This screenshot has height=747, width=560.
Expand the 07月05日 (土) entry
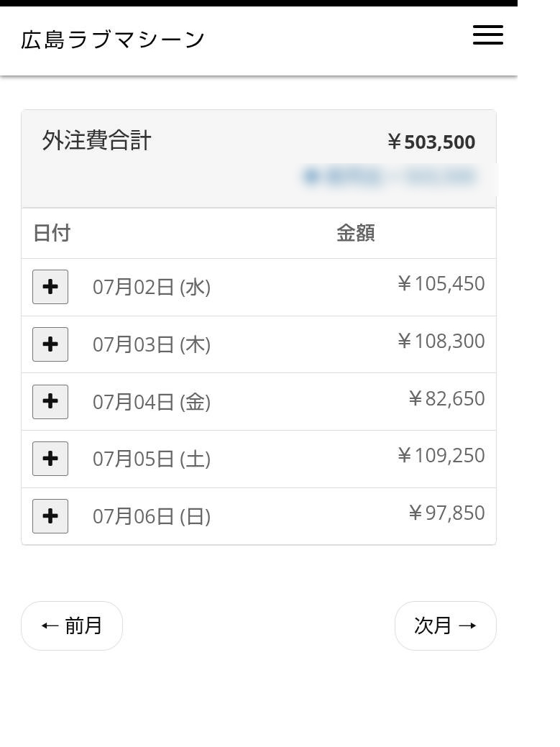[50, 459]
